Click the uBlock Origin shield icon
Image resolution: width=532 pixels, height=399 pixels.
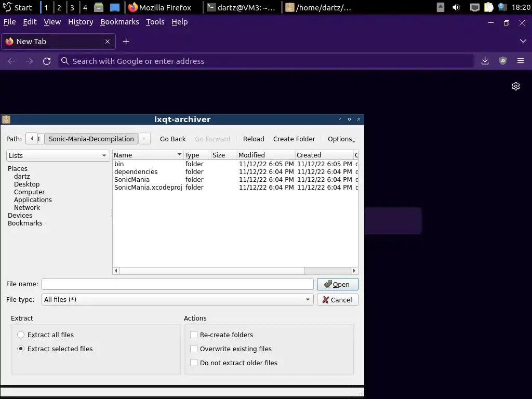pos(503,61)
